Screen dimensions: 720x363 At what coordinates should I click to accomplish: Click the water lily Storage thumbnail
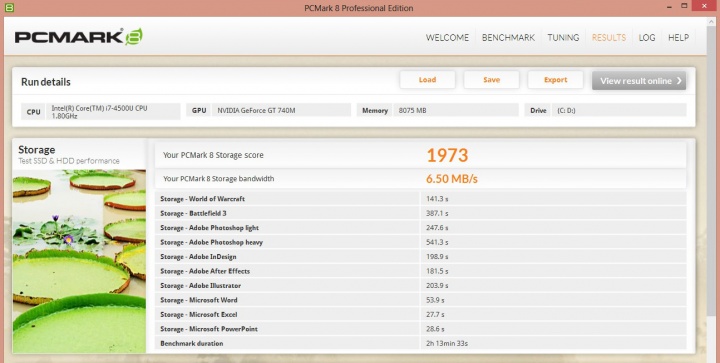79,261
